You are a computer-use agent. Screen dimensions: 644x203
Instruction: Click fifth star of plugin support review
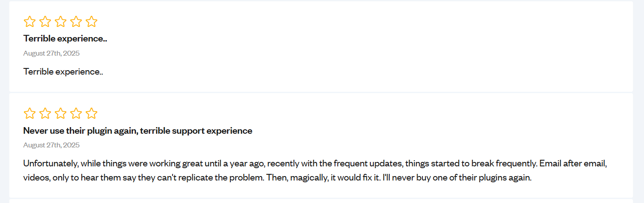[91, 114]
